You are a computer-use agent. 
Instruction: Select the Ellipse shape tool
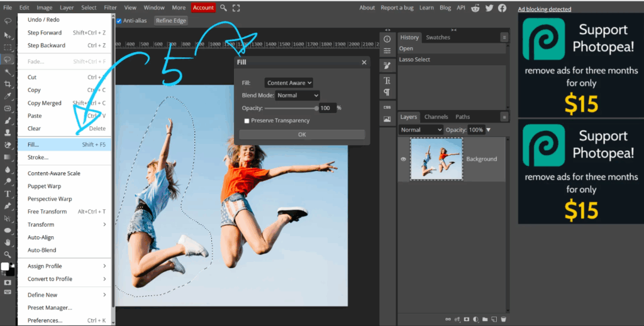8,231
